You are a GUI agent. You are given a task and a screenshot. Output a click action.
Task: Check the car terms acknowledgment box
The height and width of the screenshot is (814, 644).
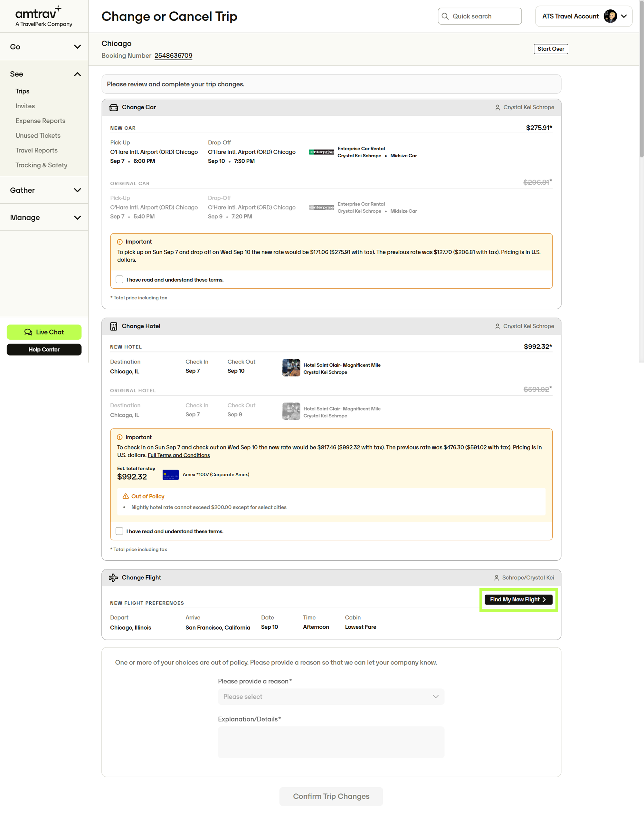click(119, 279)
